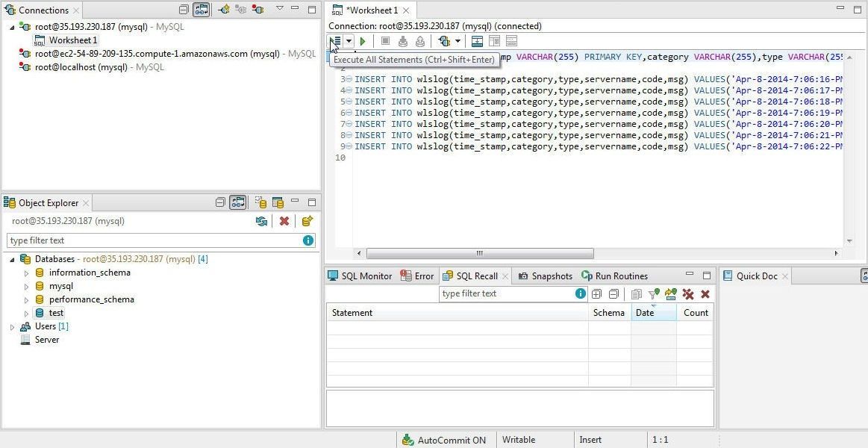Image resolution: width=868 pixels, height=448 pixels.
Task: Toggle Link with Editor in Connections panel
Action: click(201, 10)
